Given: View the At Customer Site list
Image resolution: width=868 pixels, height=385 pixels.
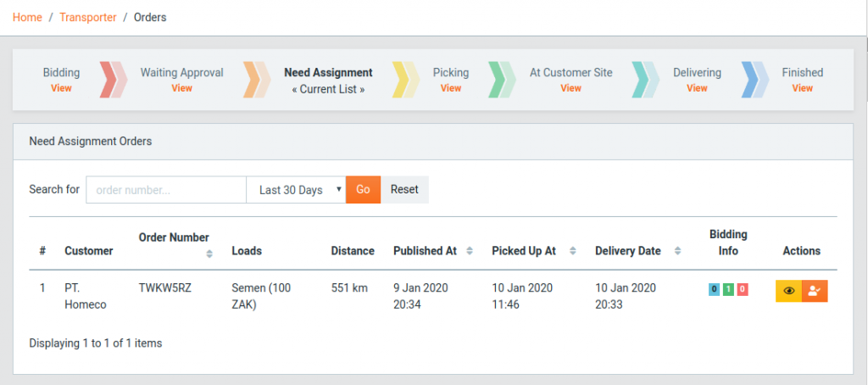Looking at the screenshot, I should point(570,88).
